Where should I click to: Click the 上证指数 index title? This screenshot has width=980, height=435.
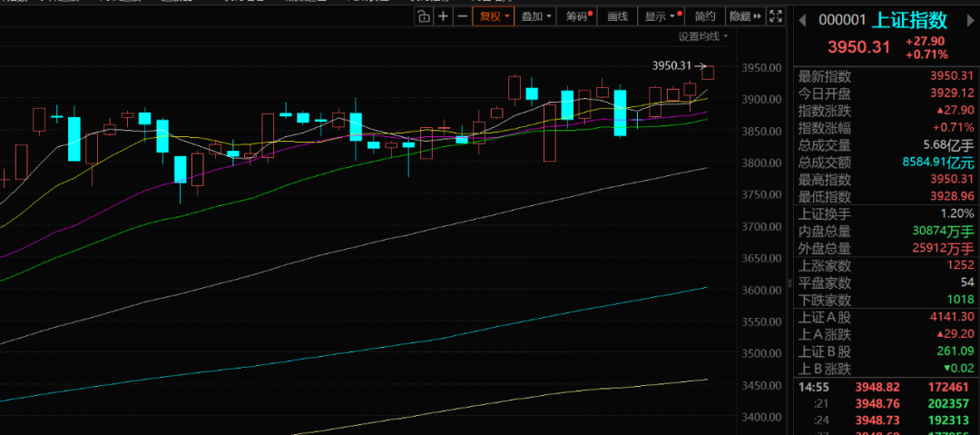click(x=913, y=20)
